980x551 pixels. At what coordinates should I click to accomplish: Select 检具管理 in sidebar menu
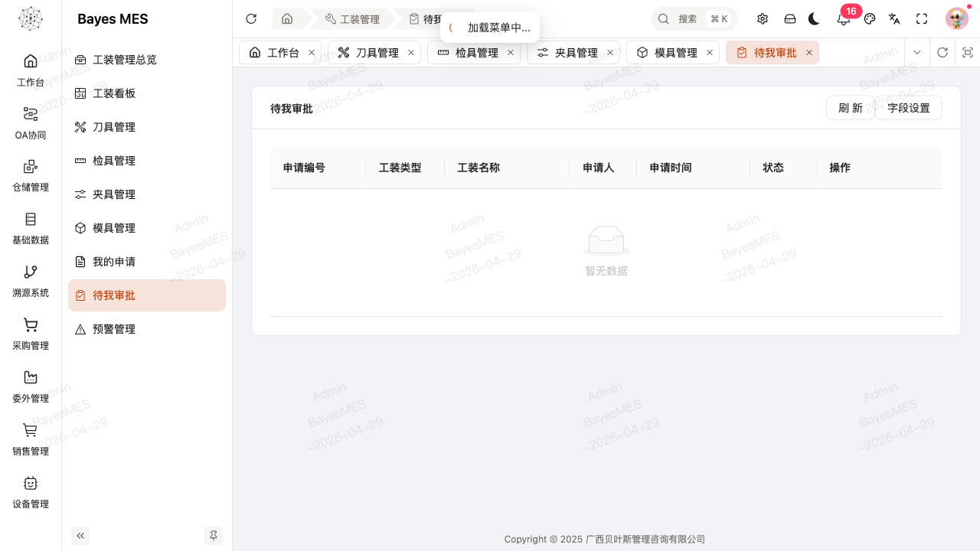147,161
